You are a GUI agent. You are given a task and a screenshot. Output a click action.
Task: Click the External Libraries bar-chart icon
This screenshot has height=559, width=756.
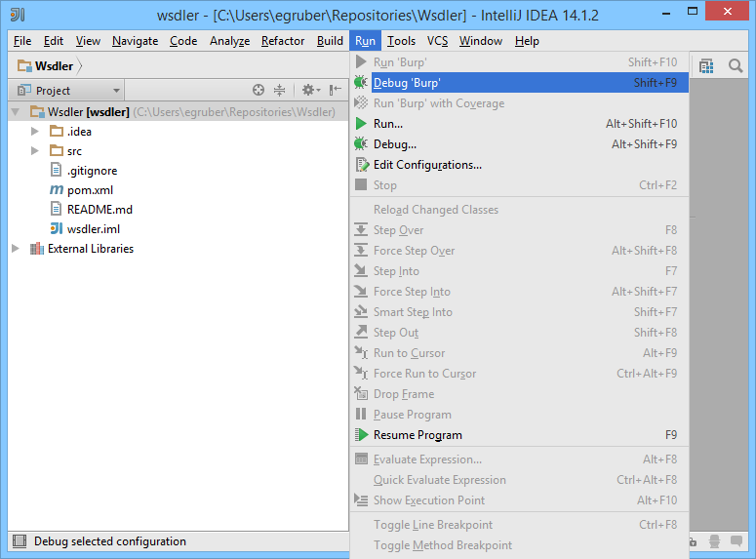(x=37, y=249)
